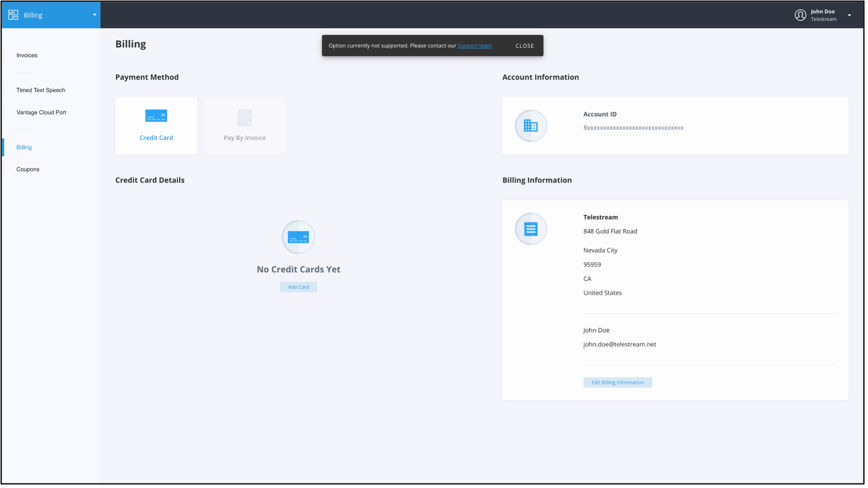This screenshot has height=488, width=868.
Task: Click the Billing app grid icon
Action: point(13,15)
